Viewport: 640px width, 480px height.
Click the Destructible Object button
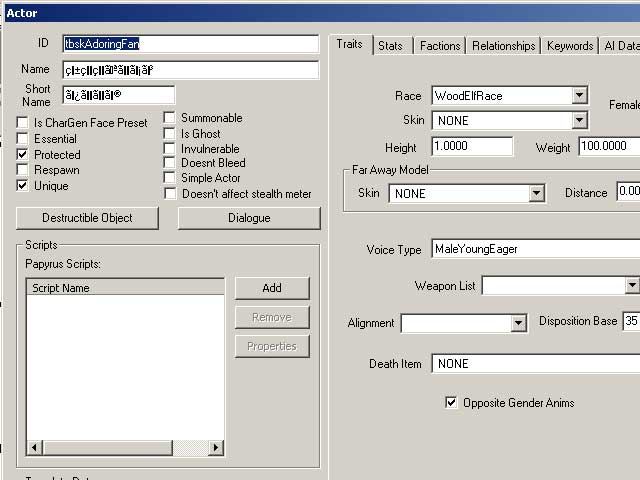[x=87, y=218]
